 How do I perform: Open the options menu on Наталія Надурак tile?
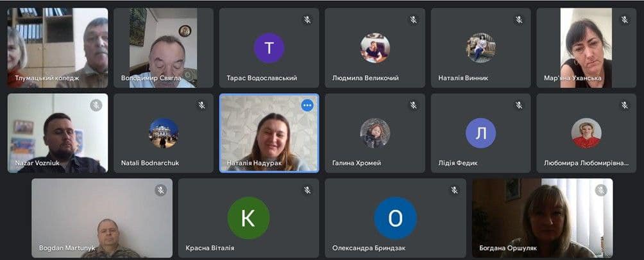[x=307, y=105]
